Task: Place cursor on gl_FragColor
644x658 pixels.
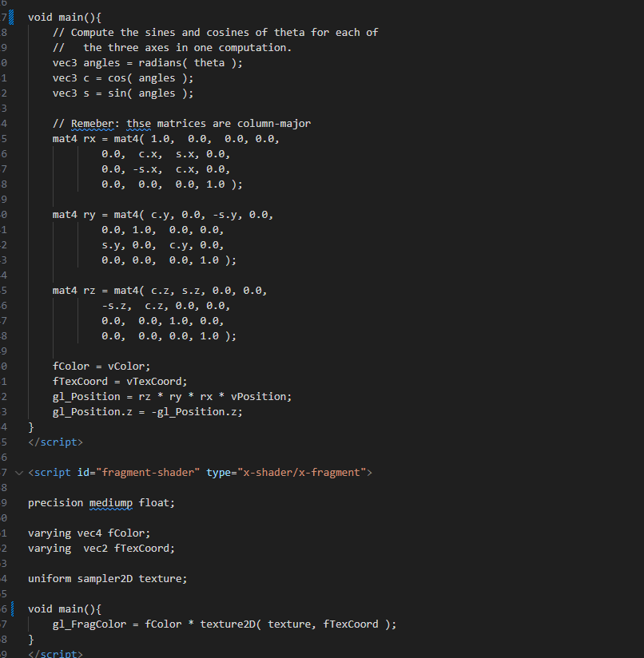Action: (x=89, y=624)
